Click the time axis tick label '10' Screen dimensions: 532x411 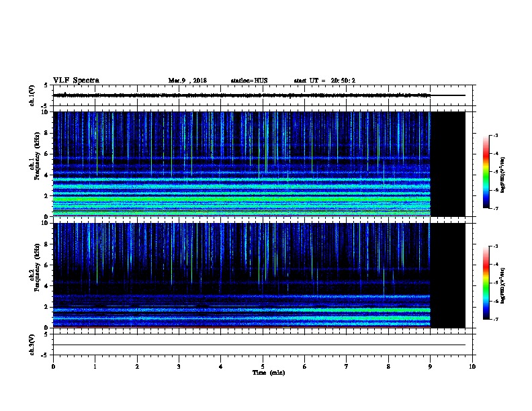point(472,366)
